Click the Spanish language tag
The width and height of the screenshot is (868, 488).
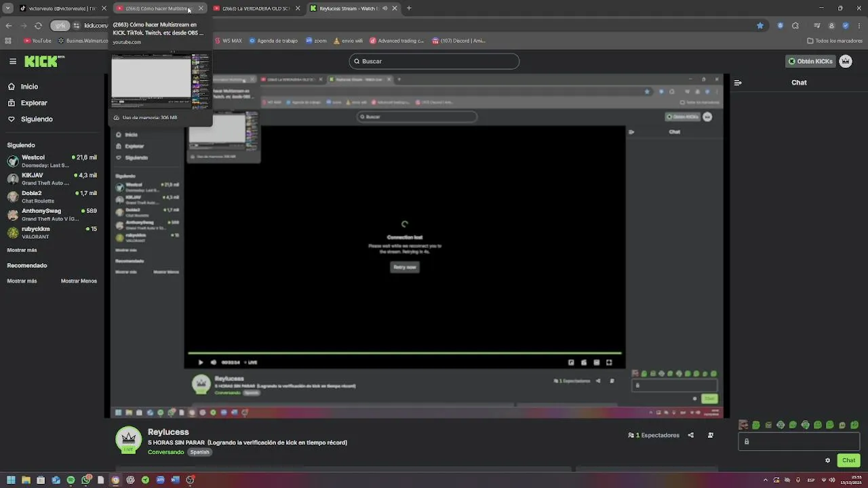tap(199, 452)
